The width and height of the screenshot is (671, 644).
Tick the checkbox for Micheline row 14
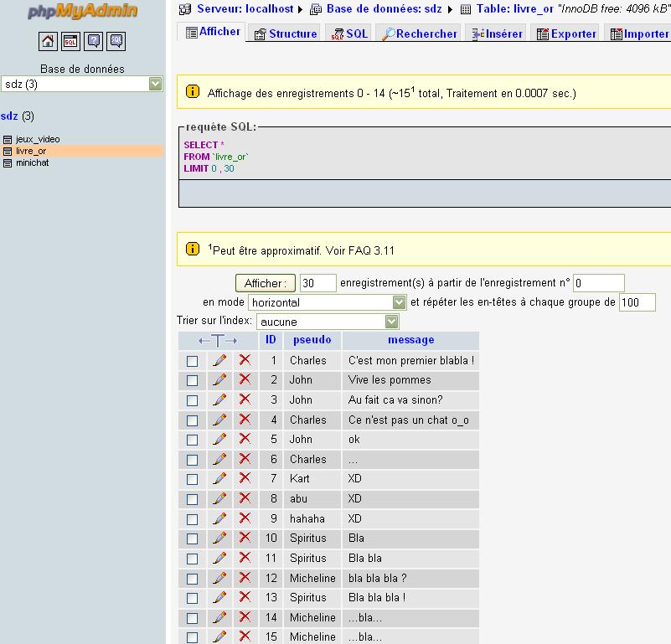[x=194, y=618]
